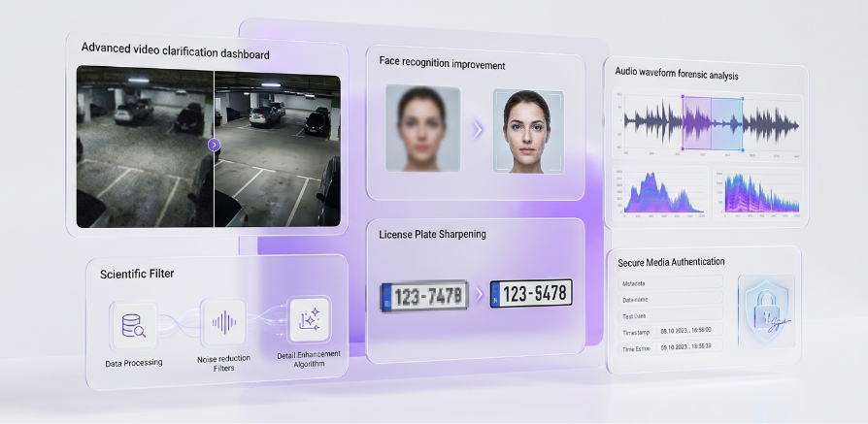Click the right spectrum chart below the waveform
The width and height of the screenshot is (868, 424).
tap(758, 193)
